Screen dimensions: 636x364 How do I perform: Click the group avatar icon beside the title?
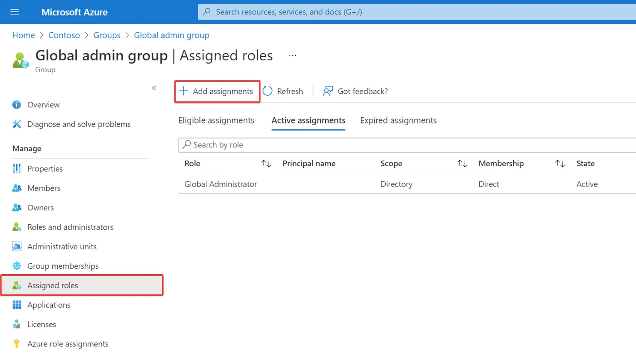point(20,61)
